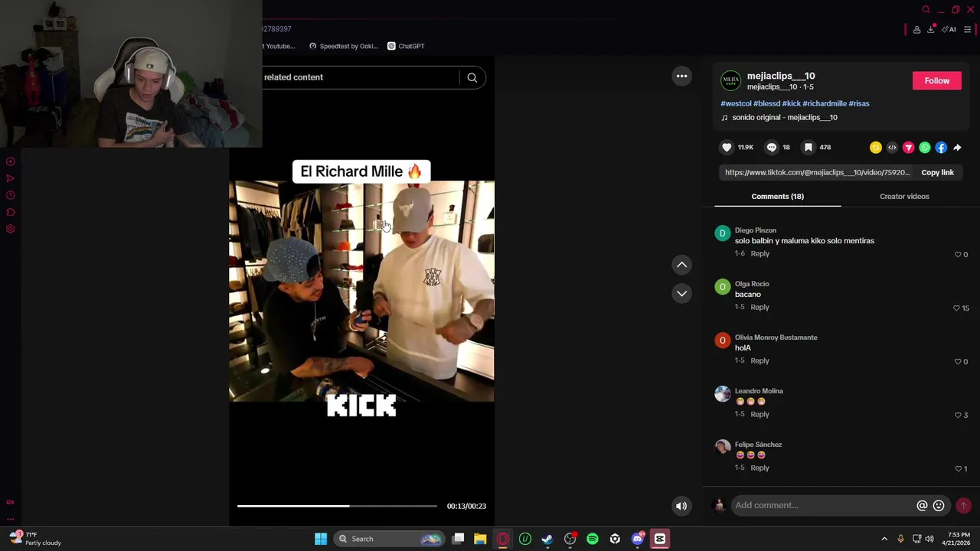The image size is (980, 551).
Task: Open #risas hashtag link
Action: (859, 103)
